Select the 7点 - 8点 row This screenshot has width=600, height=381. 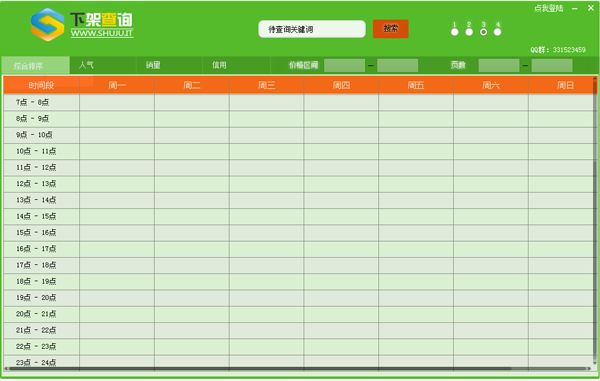[x=298, y=103]
